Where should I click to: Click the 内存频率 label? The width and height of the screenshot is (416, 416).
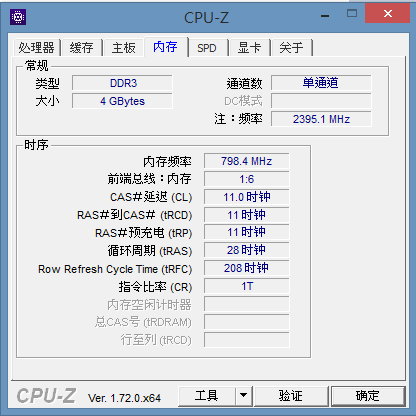[x=167, y=162]
